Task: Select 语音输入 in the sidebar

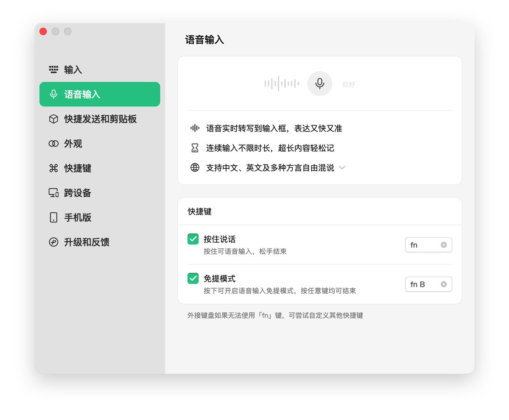Action: (x=100, y=94)
